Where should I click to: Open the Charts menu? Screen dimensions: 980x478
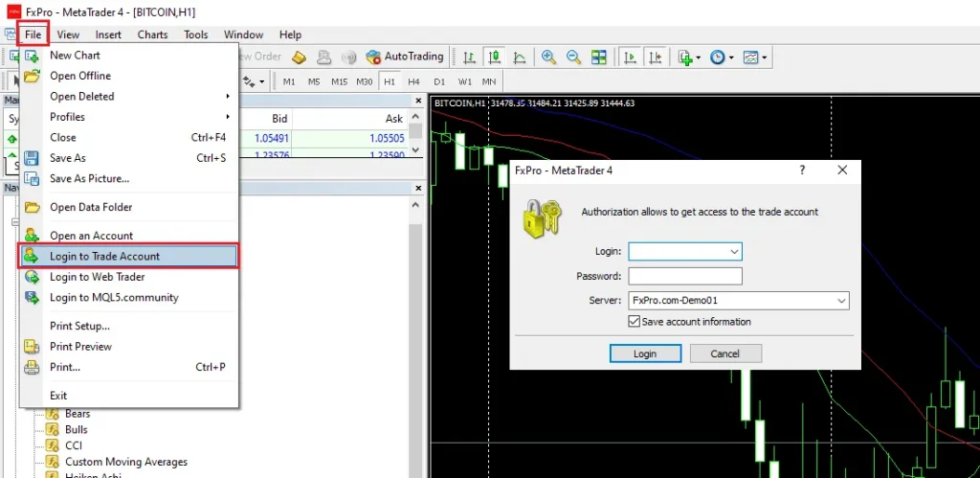point(152,35)
